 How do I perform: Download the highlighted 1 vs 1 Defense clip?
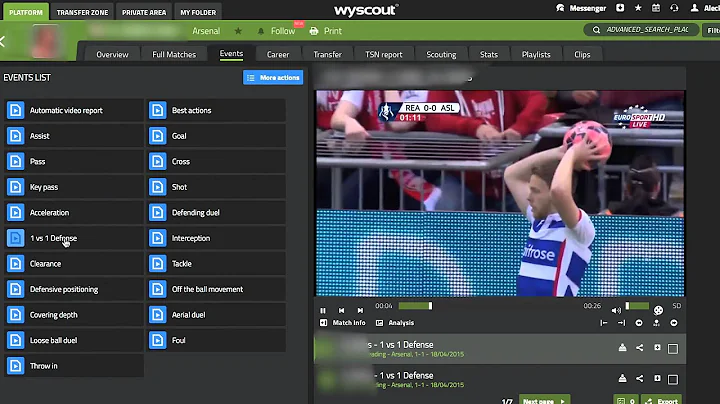click(x=658, y=348)
